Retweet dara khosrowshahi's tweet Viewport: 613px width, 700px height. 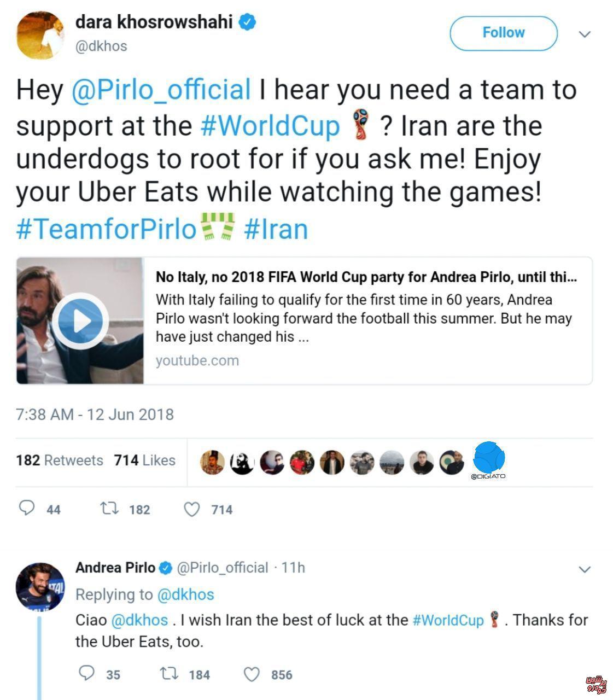tap(110, 509)
